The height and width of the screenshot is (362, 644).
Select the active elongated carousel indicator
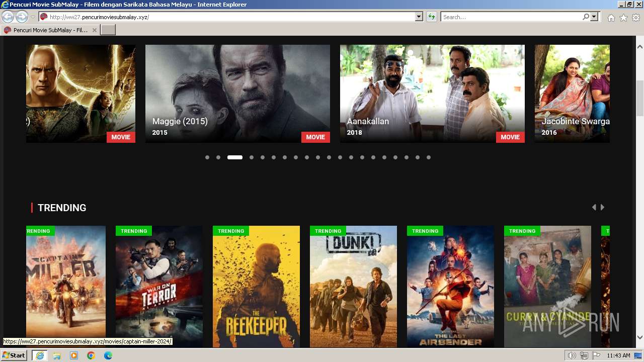tap(235, 157)
